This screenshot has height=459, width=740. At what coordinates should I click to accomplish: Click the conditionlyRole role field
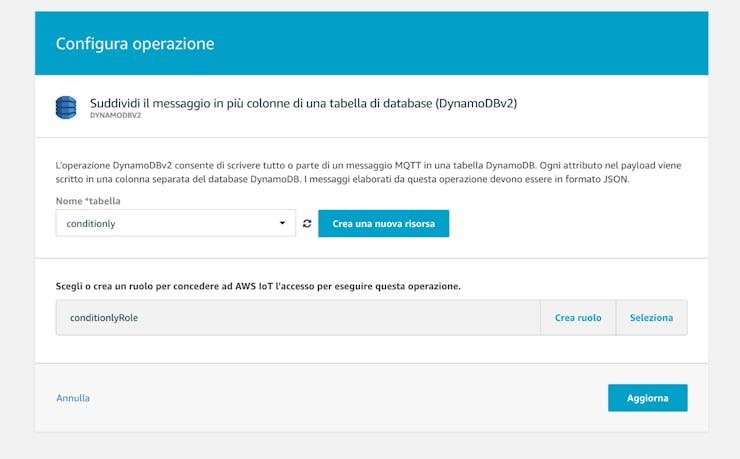click(298, 317)
